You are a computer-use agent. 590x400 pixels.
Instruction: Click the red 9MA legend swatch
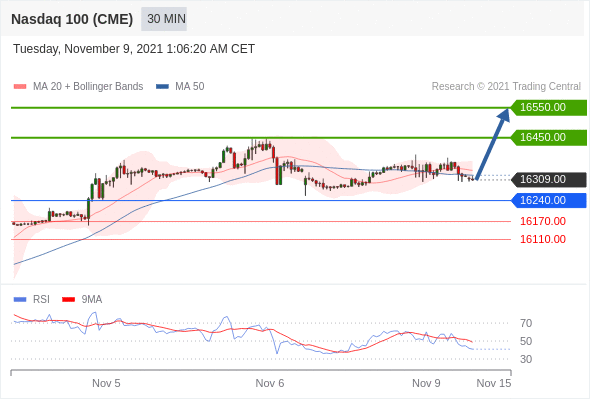click(x=68, y=300)
